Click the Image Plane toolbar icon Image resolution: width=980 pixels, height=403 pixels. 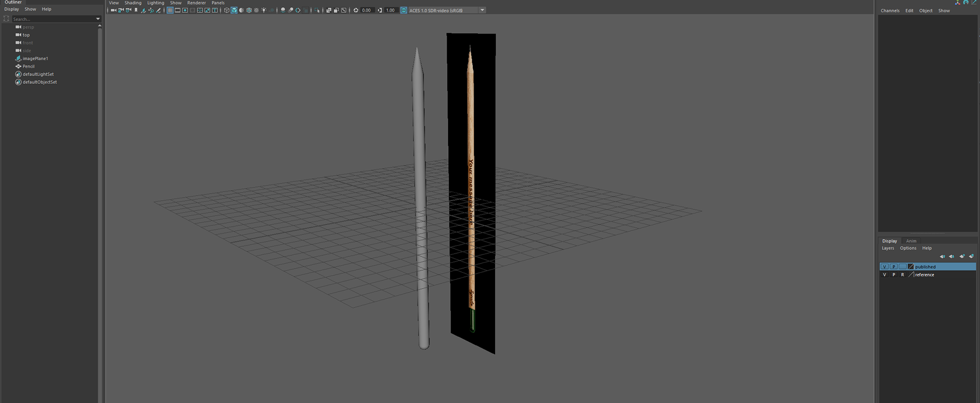(143, 10)
